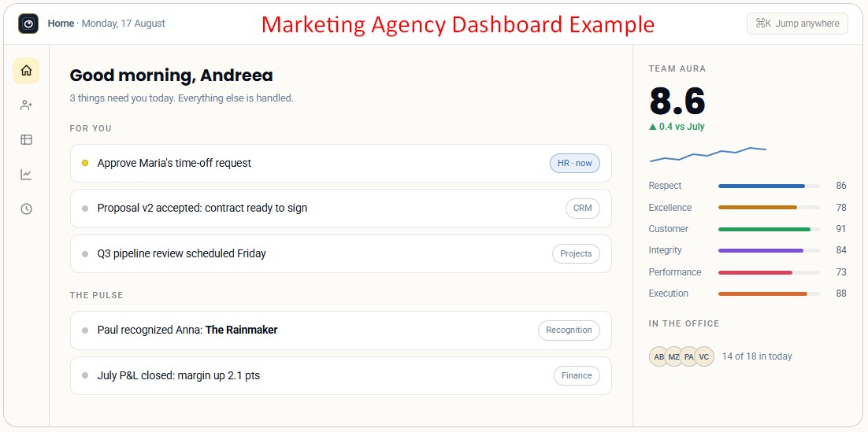Open the Jump anywhere search box
This screenshot has height=432, width=868.
[x=797, y=24]
